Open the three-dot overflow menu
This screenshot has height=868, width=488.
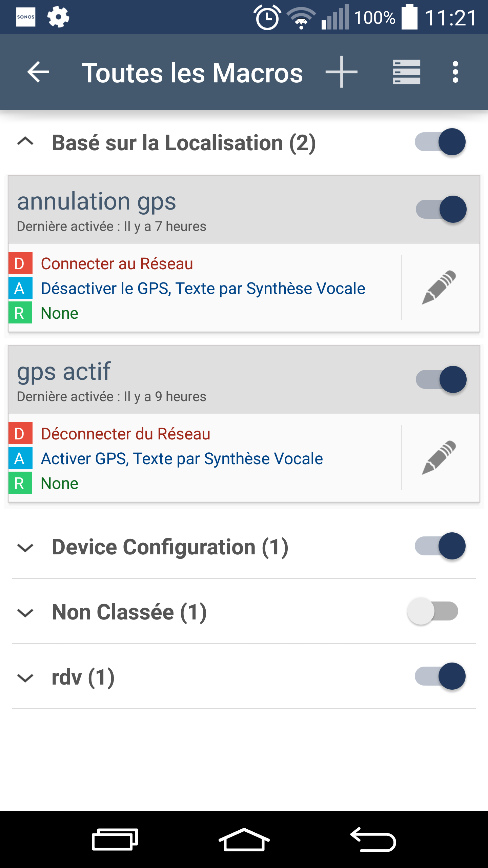click(x=455, y=72)
